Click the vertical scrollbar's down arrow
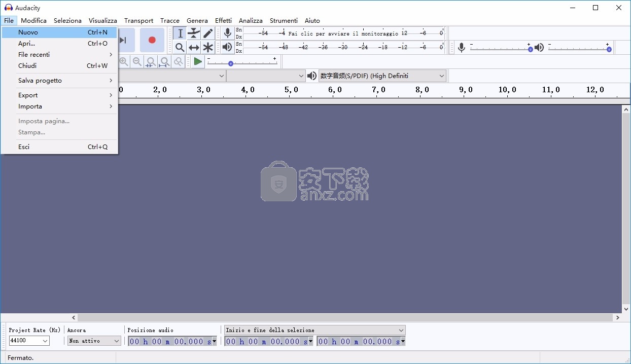Screen dimensions: 631x364 (626, 309)
